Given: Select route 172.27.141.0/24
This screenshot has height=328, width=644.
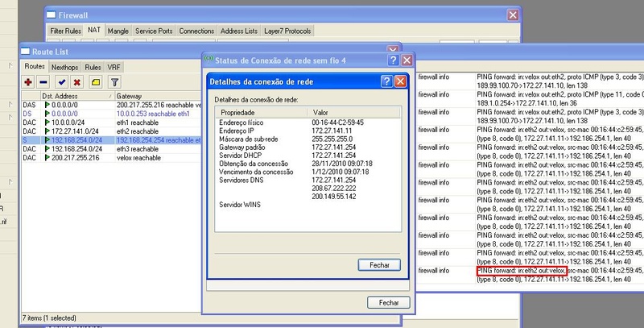Looking at the screenshot, I should pyautogui.click(x=111, y=131).
